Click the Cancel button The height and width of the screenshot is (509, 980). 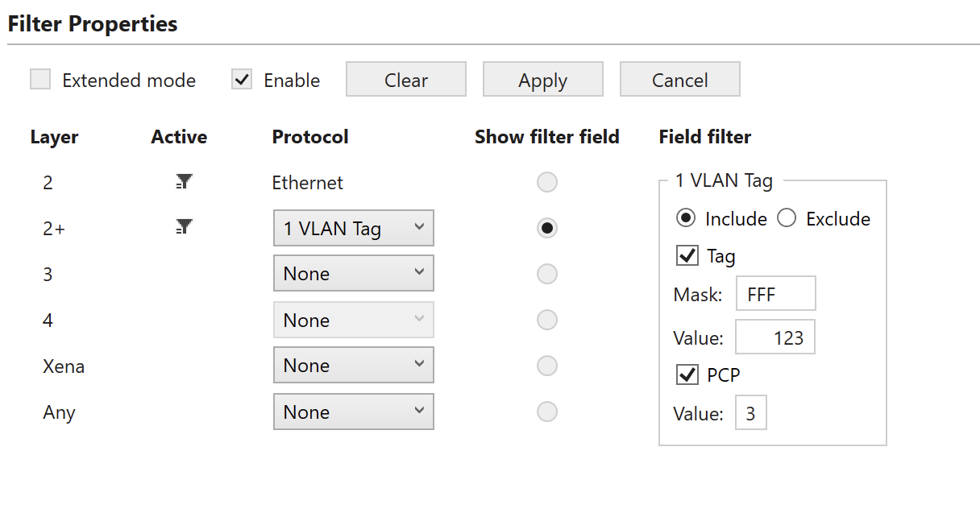[680, 80]
